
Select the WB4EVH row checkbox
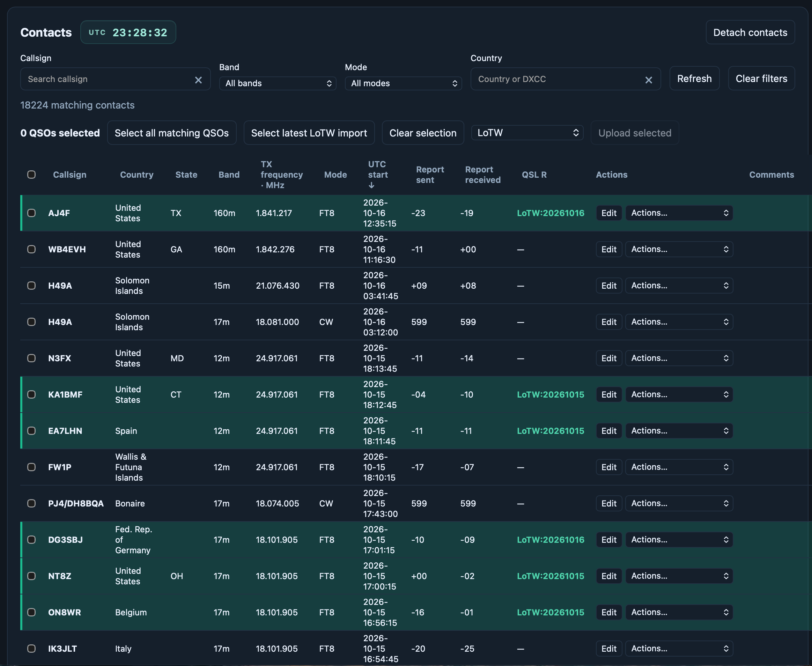(x=31, y=249)
